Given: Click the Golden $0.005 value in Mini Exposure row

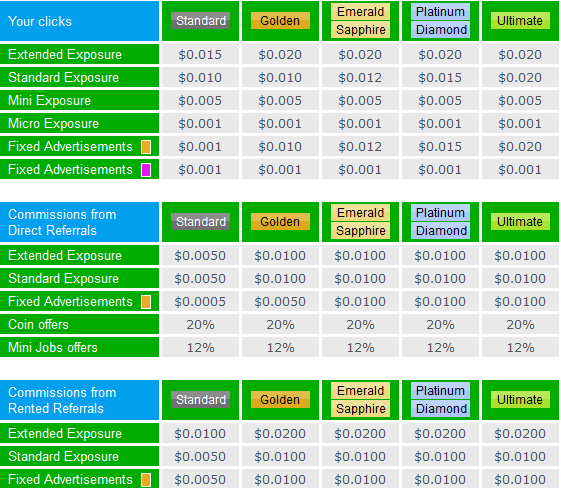Looking at the screenshot, I should (280, 101).
